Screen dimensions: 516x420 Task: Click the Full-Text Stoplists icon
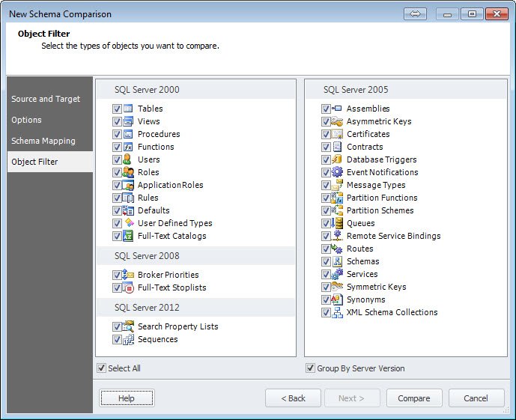[128, 287]
